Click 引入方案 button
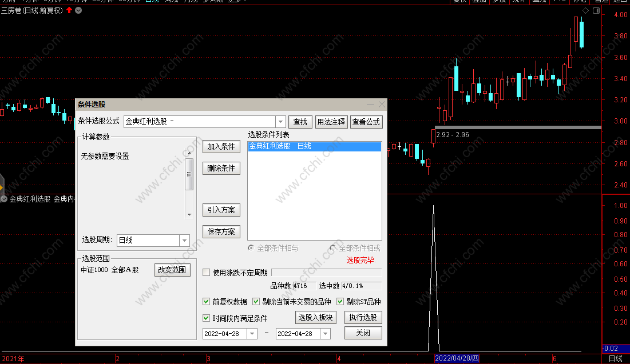This screenshot has width=630, height=364. pyautogui.click(x=221, y=210)
